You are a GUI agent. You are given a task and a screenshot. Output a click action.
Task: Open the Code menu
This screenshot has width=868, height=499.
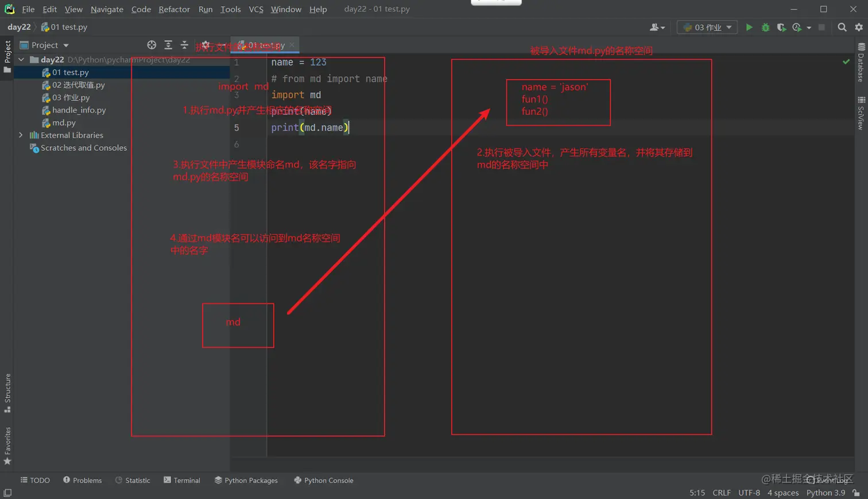pos(141,9)
